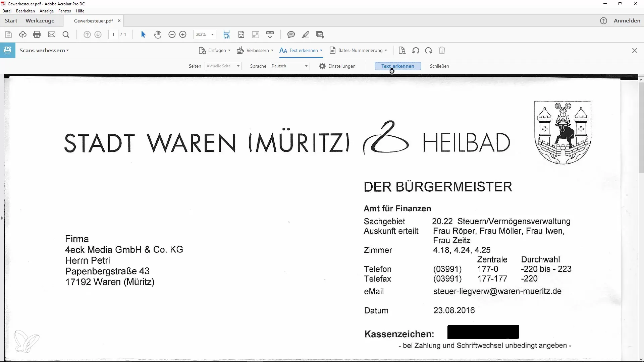Click the blue Text erkennen button

pos(397,66)
